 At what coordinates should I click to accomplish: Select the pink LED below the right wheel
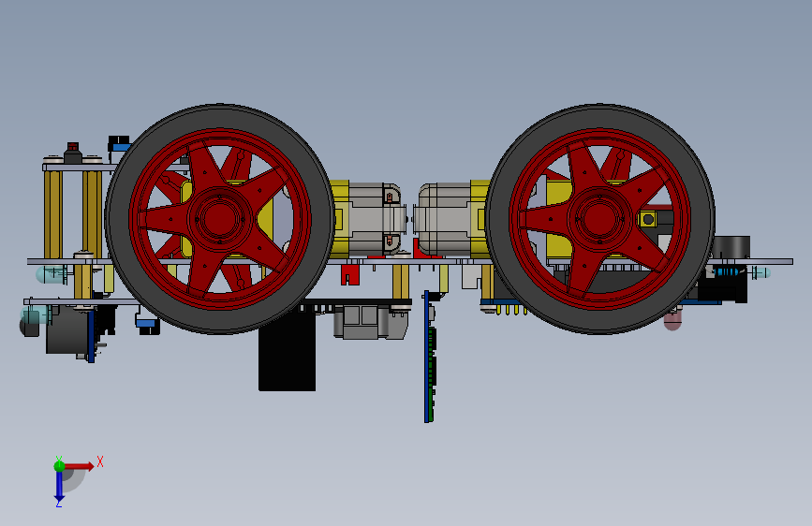tap(672, 321)
